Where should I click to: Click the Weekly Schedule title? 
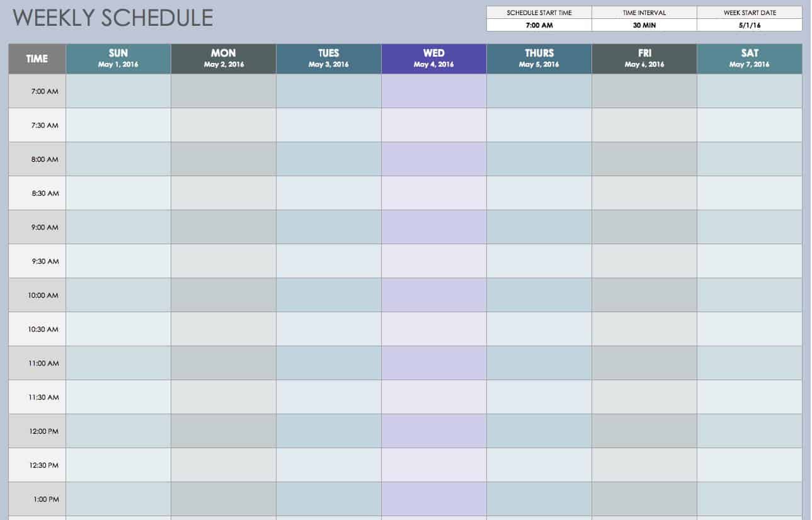coord(113,18)
